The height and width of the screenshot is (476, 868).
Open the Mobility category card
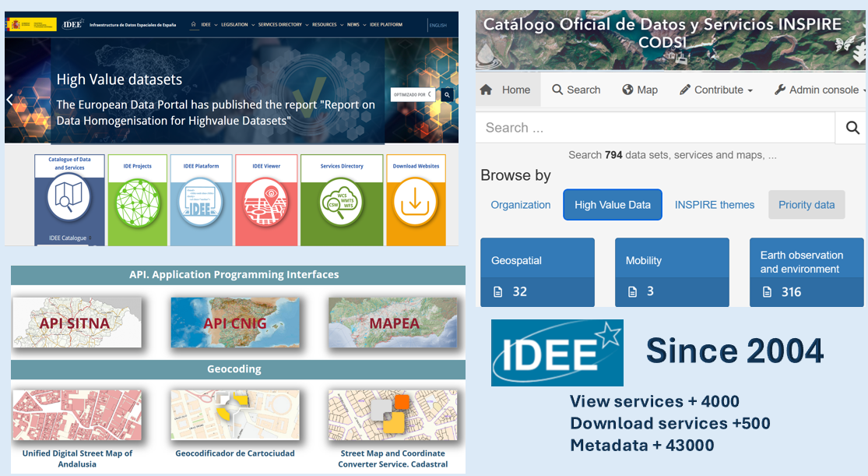[x=672, y=272]
